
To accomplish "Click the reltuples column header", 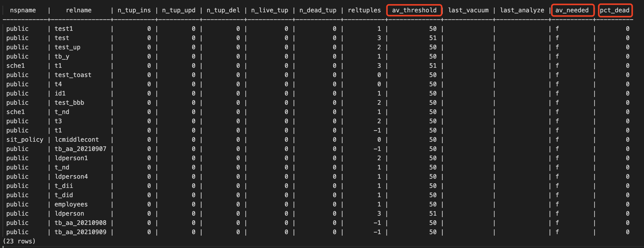I will pos(364,10).
